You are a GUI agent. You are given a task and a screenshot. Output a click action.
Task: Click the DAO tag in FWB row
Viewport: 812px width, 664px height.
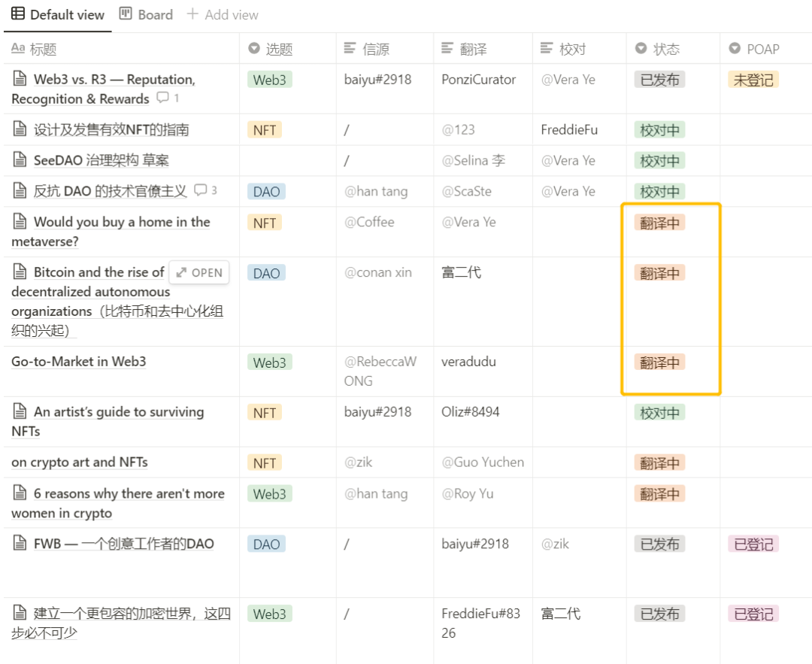pyautogui.click(x=266, y=544)
